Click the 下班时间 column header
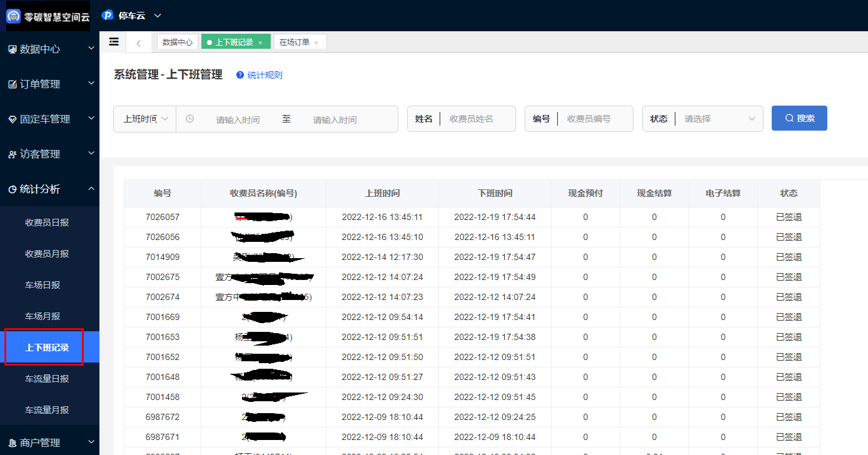 (x=495, y=194)
